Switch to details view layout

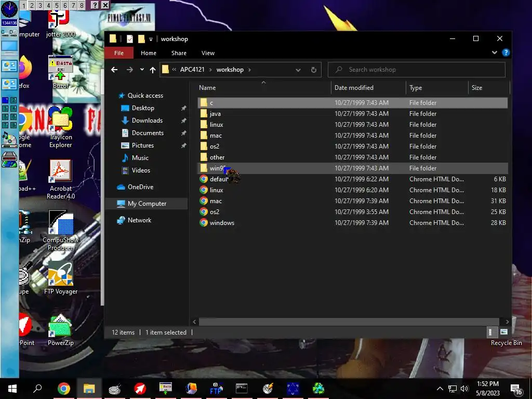tap(490, 332)
